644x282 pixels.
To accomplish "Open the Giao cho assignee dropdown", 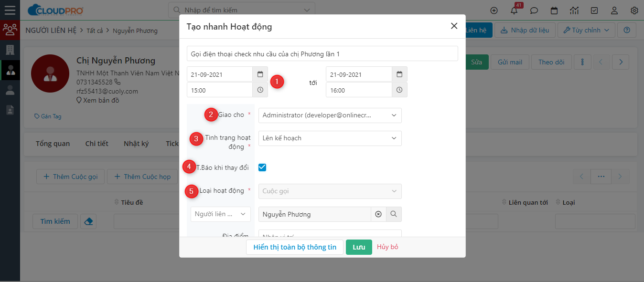I will (x=330, y=115).
